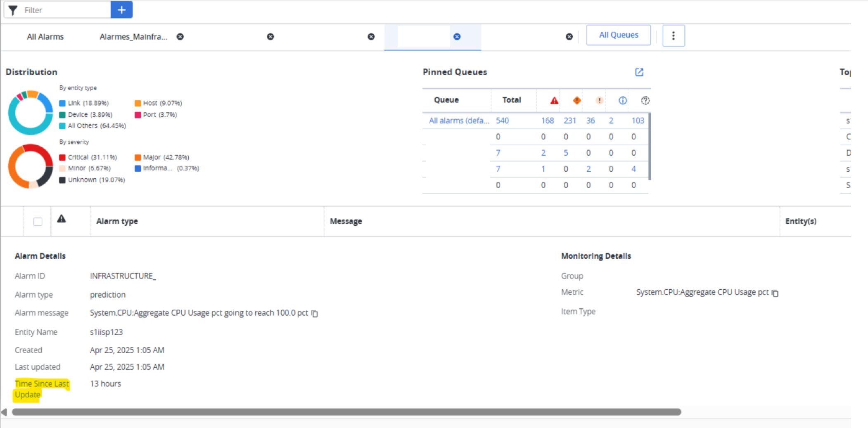Open Pinned Queues in external view icon
Image resolution: width=868 pixels, height=428 pixels.
pos(639,72)
